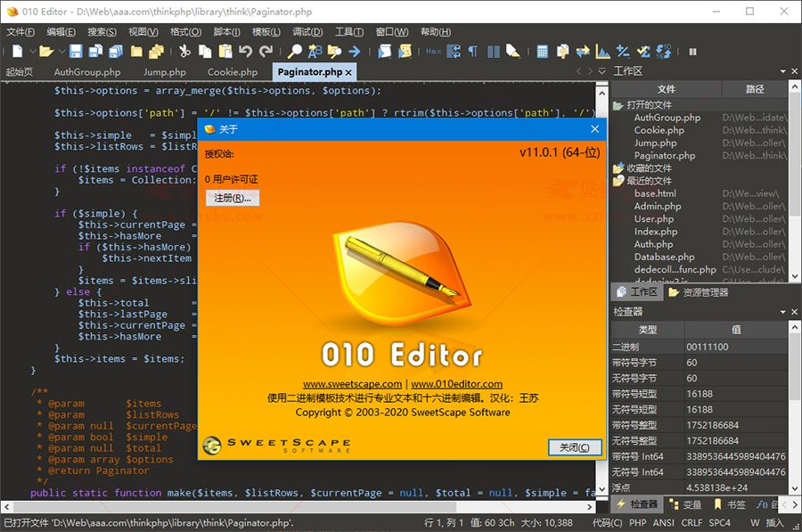
Task: Click the Find magnifier icon
Action: pyautogui.click(x=295, y=52)
